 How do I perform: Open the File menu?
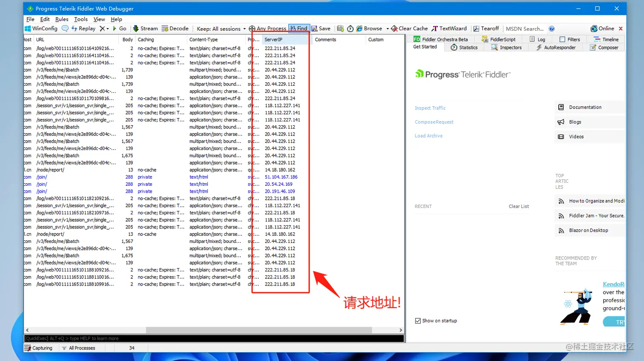pos(30,19)
